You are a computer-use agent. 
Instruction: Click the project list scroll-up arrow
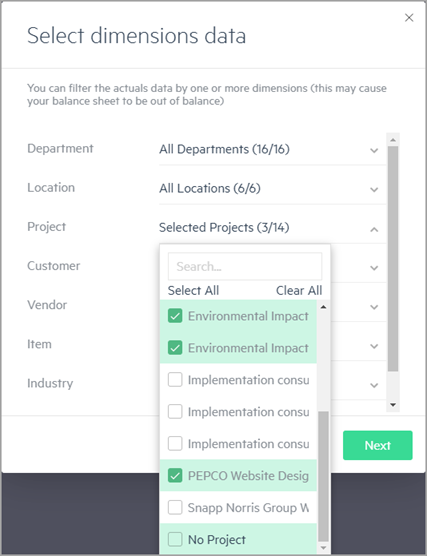click(323, 307)
